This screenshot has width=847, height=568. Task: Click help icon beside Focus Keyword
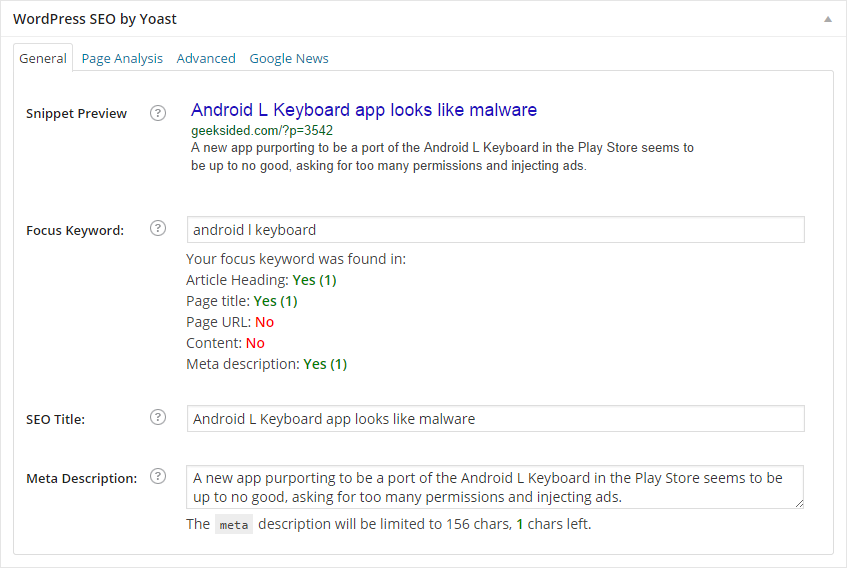click(x=158, y=229)
